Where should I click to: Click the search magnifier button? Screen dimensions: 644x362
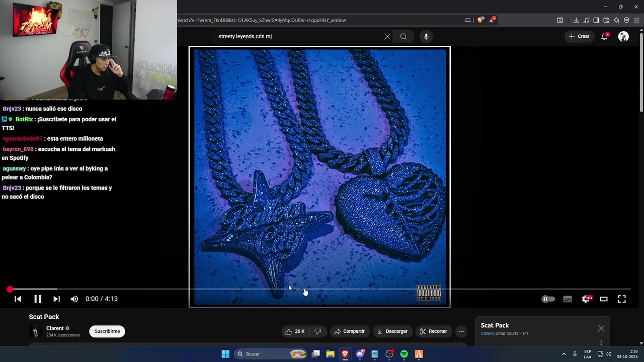point(404,36)
